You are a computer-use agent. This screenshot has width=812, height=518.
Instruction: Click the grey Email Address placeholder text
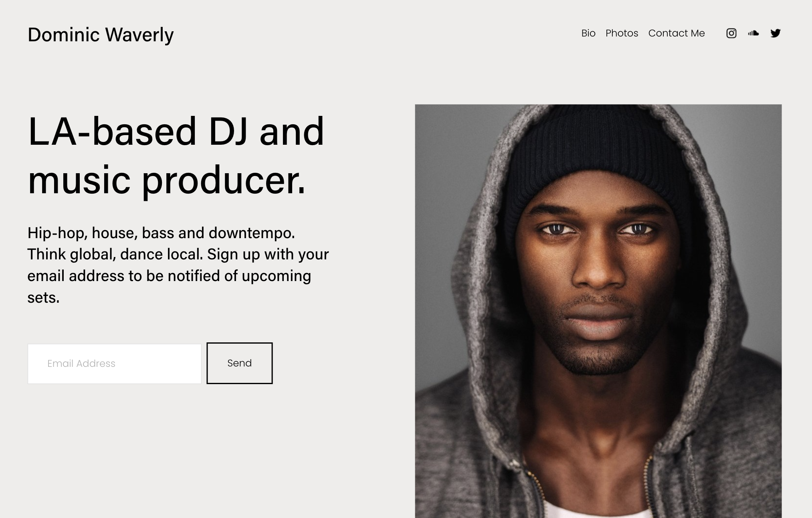[x=81, y=364]
